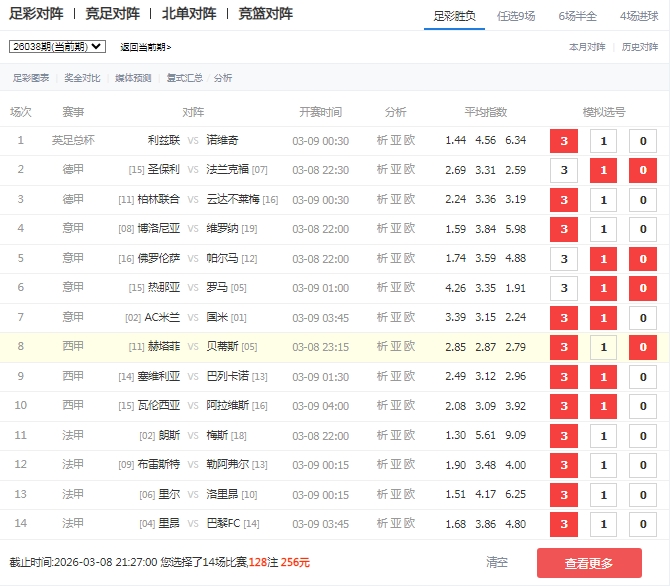Viewport: 670px width, 586px height.
Task: Toggle pick 0 for match 13 里尔
Action: 642,495
